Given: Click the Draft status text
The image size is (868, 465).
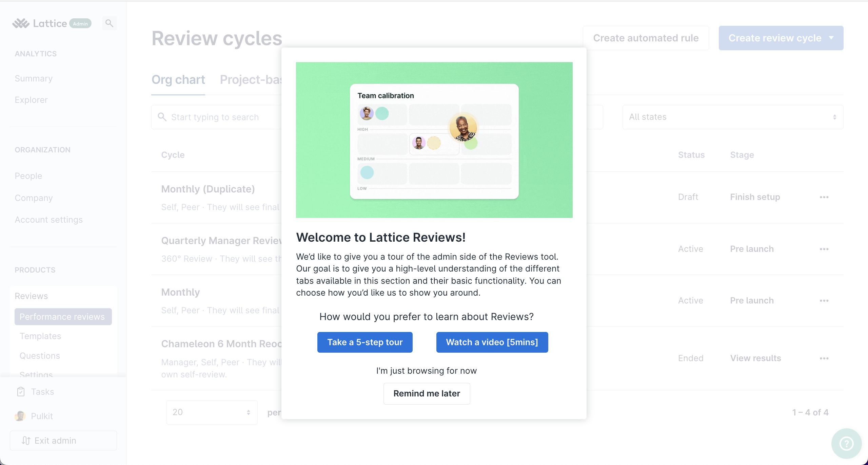Looking at the screenshot, I should [x=688, y=197].
